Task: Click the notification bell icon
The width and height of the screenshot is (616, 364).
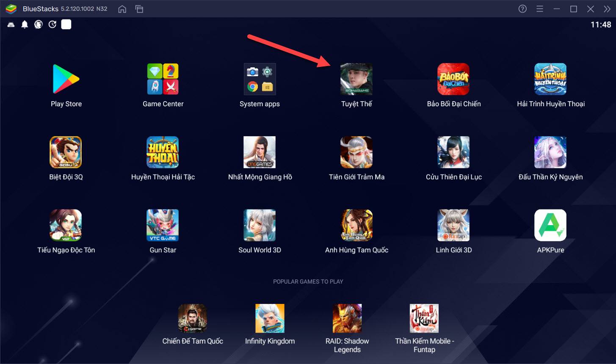Action: pyautogui.click(x=25, y=25)
